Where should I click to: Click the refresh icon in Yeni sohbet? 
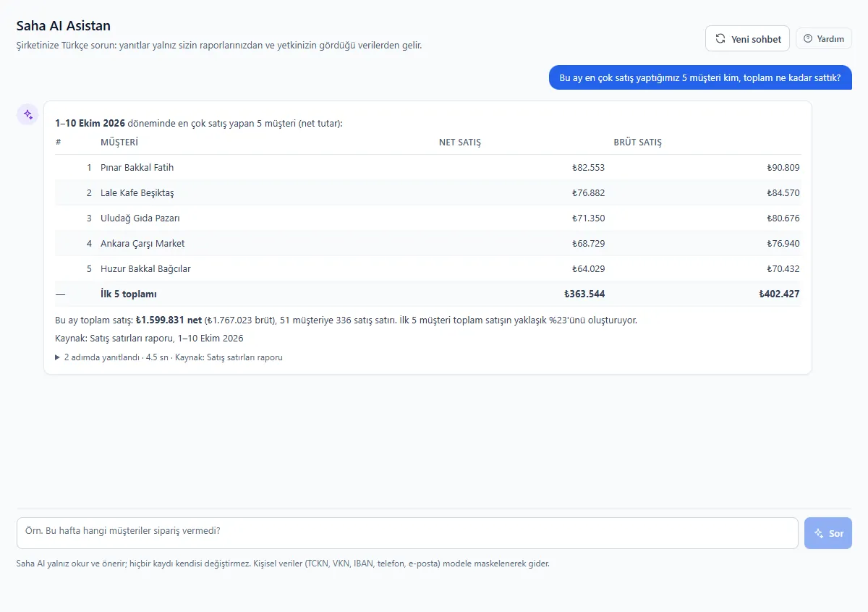(720, 39)
